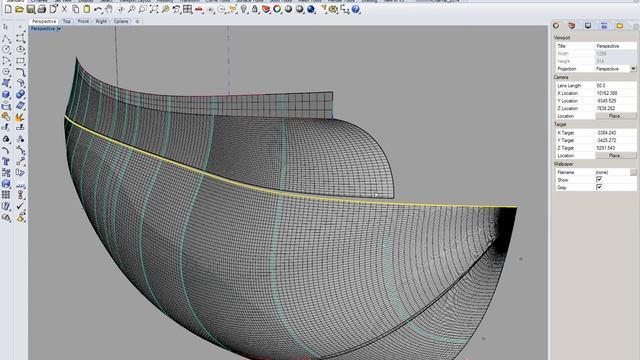The image size is (640, 360).
Task: Click the Print icon
Action: 41,9
